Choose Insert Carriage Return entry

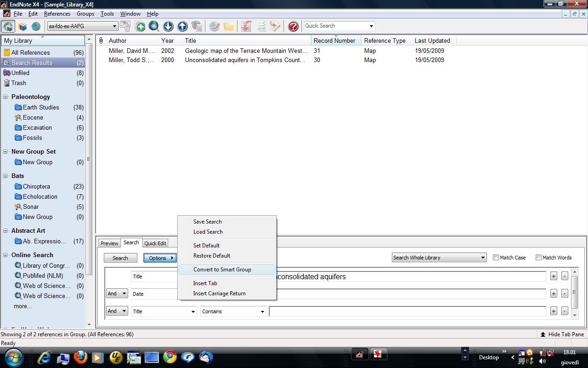227,293
